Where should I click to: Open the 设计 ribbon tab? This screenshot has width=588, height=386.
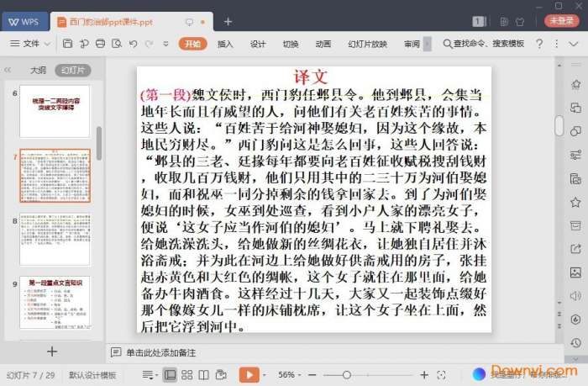258,44
